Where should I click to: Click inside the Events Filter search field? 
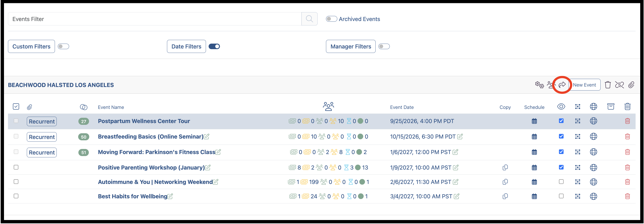(155, 19)
